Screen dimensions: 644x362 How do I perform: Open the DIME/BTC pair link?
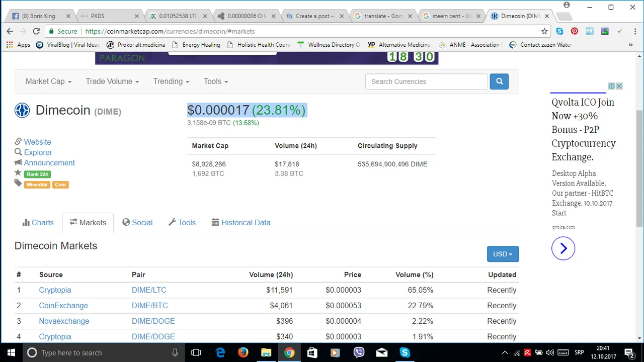coord(149,306)
